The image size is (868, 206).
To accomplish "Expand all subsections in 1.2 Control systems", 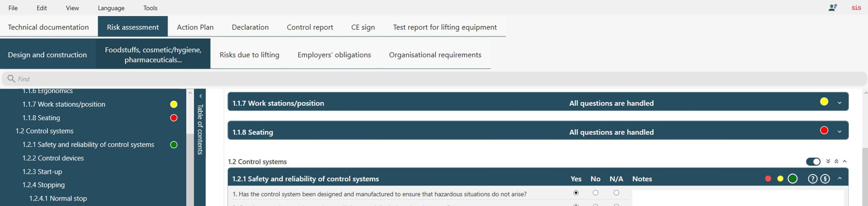I will 828,161.
